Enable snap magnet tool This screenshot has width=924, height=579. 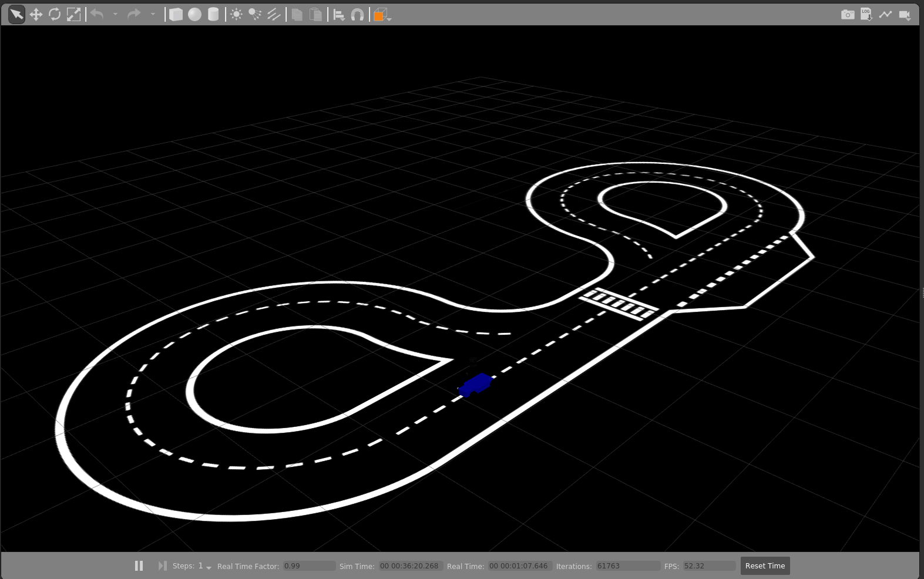point(358,15)
